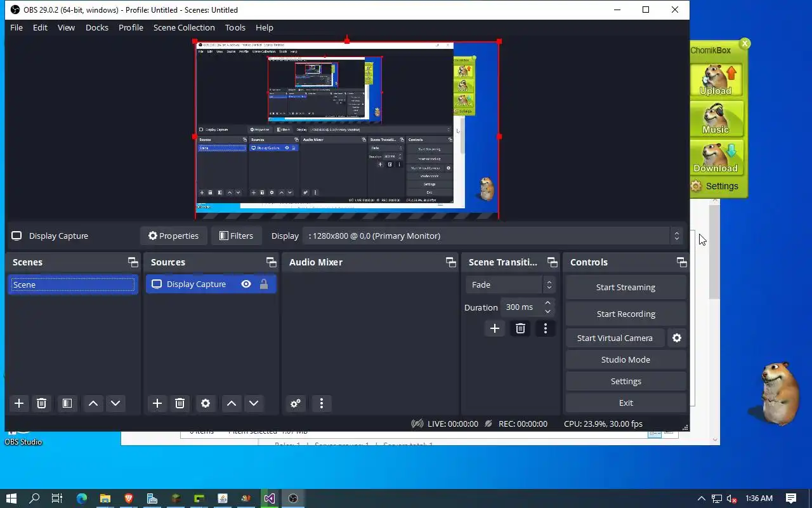812x508 pixels.
Task: Open View menu
Action: 66,27
